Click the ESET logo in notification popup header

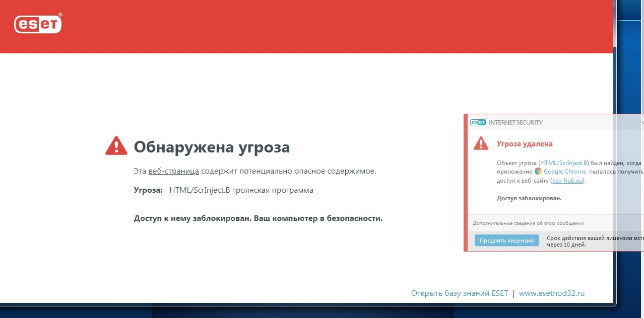tap(478, 122)
